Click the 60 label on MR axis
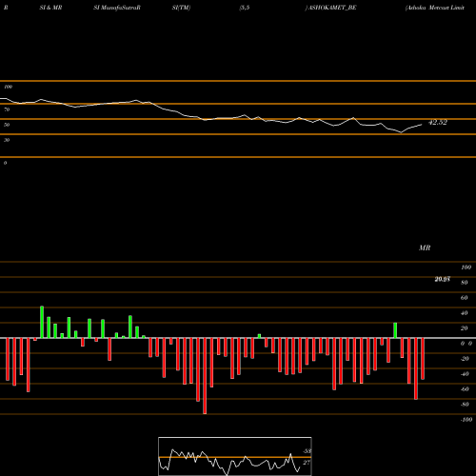This screenshot has width=476, height=476. [464, 298]
